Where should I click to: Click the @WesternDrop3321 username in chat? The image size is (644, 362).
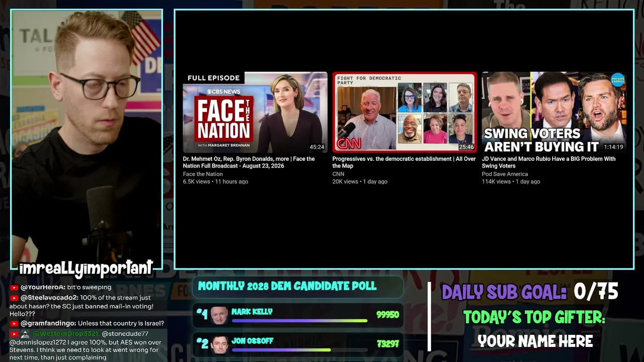(66, 334)
